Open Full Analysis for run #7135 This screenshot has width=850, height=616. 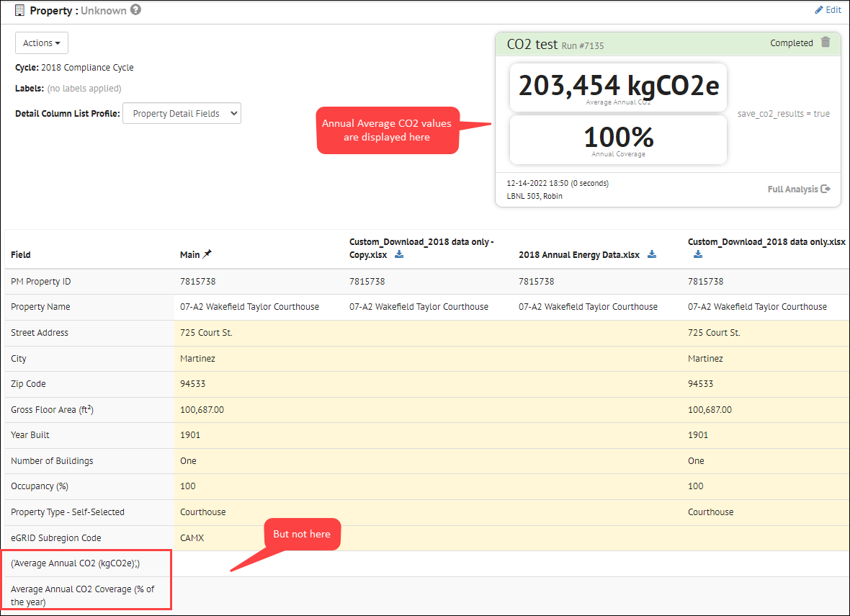coord(791,189)
